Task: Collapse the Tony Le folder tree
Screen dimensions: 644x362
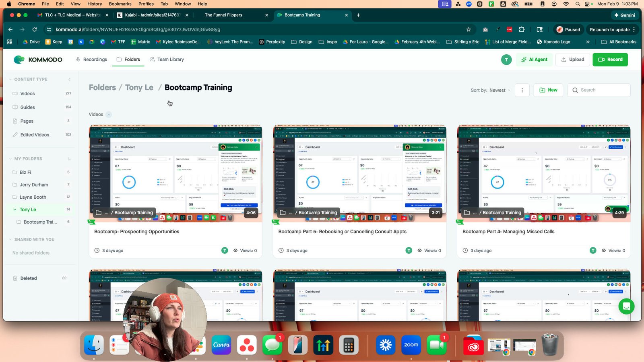Action: (15, 210)
